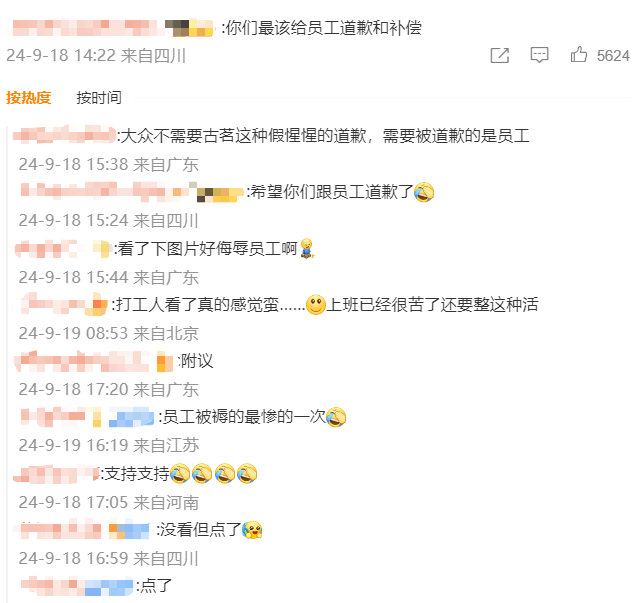Click blue badge before 员工被褥的最惨的一次
The image size is (638, 603).
tap(131, 417)
